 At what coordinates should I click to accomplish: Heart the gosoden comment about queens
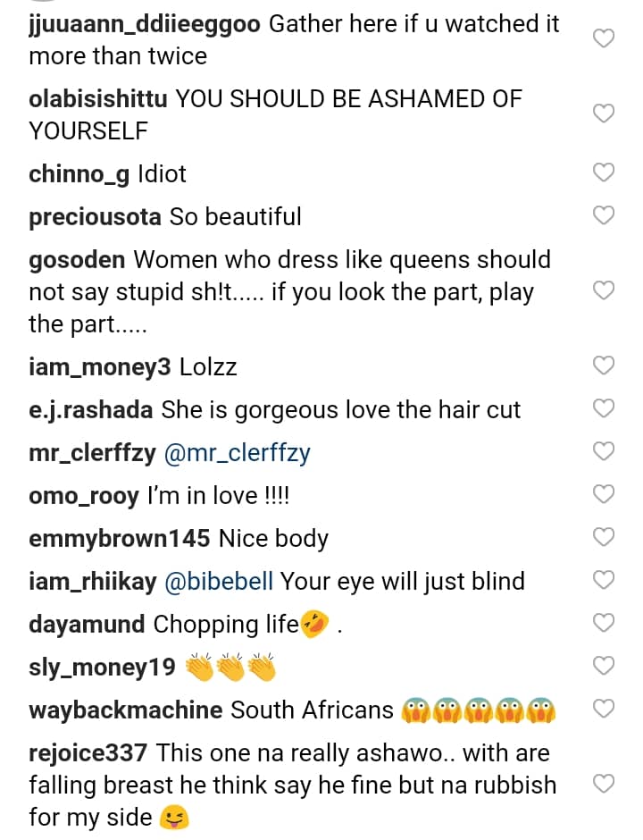(x=605, y=290)
